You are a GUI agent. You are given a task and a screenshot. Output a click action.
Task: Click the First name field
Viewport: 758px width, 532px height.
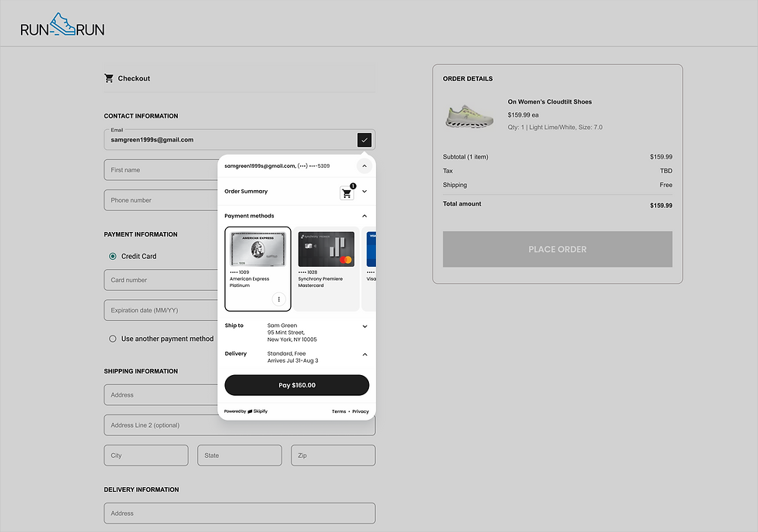161,170
